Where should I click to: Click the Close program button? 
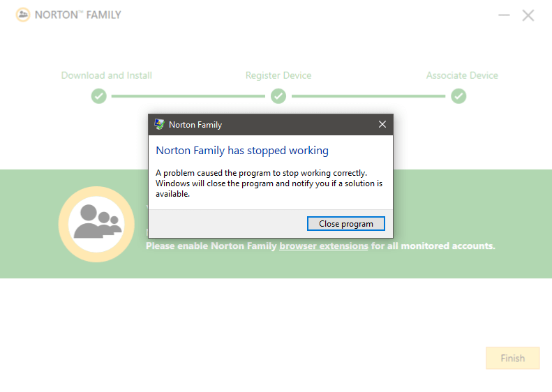coord(345,224)
